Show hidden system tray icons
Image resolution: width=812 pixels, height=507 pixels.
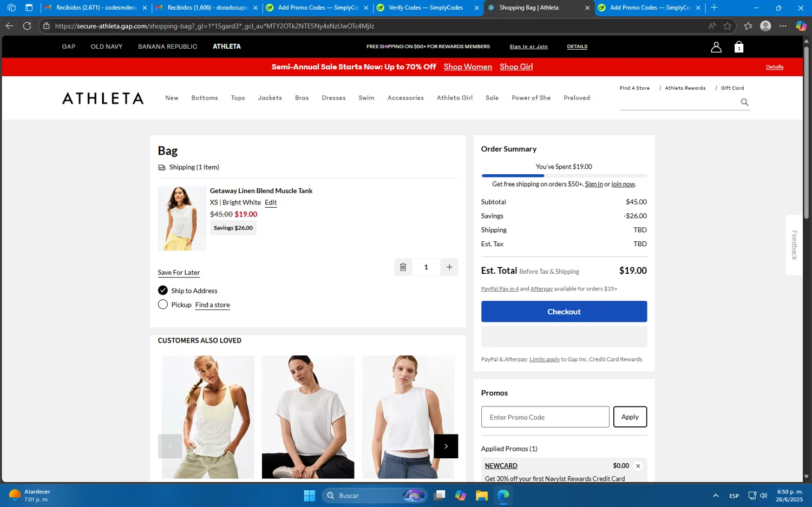coord(715,496)
